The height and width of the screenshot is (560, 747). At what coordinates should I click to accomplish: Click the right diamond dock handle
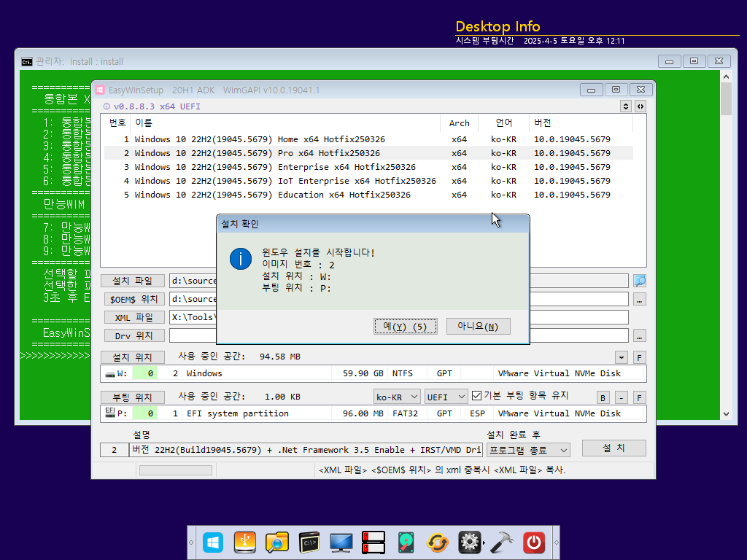[556, 542]
